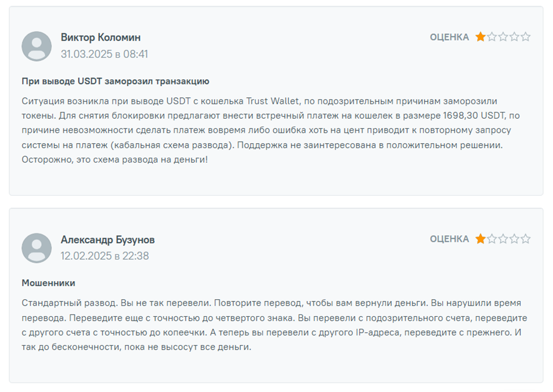
Task: Click the date 12.02.2025 в 22:38
Action: click(105, 256)
